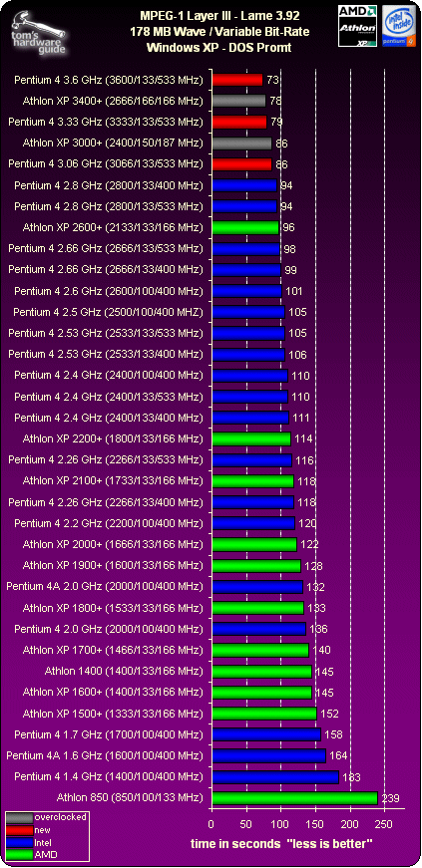Click the label 'Pentium 4 2.5 GHz (2500/100/400 MHz)'

click(x=109, y=312)
